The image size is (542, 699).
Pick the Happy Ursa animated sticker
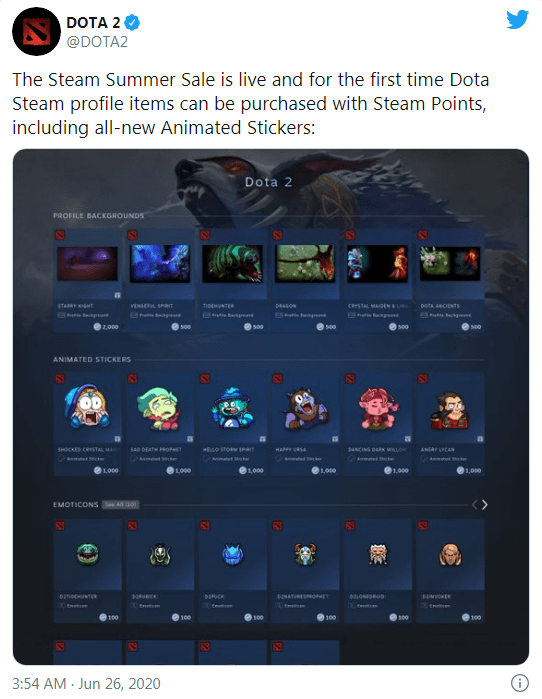click(305, 425)
